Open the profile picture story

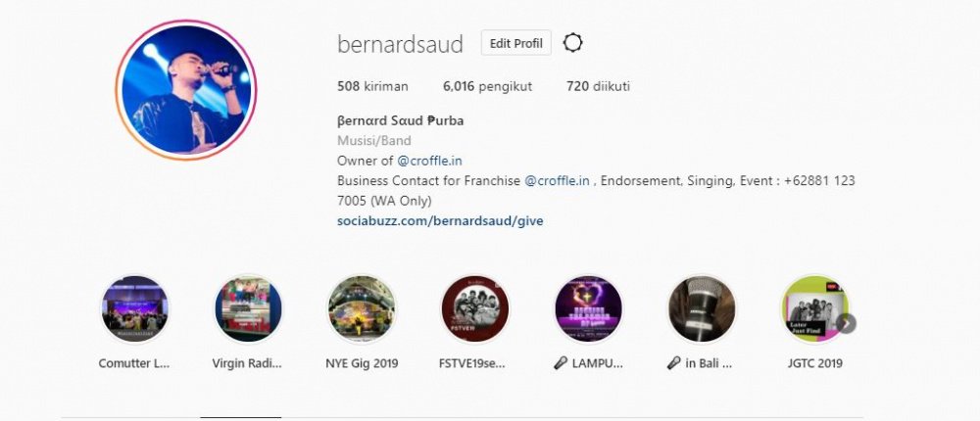point(185,90)
